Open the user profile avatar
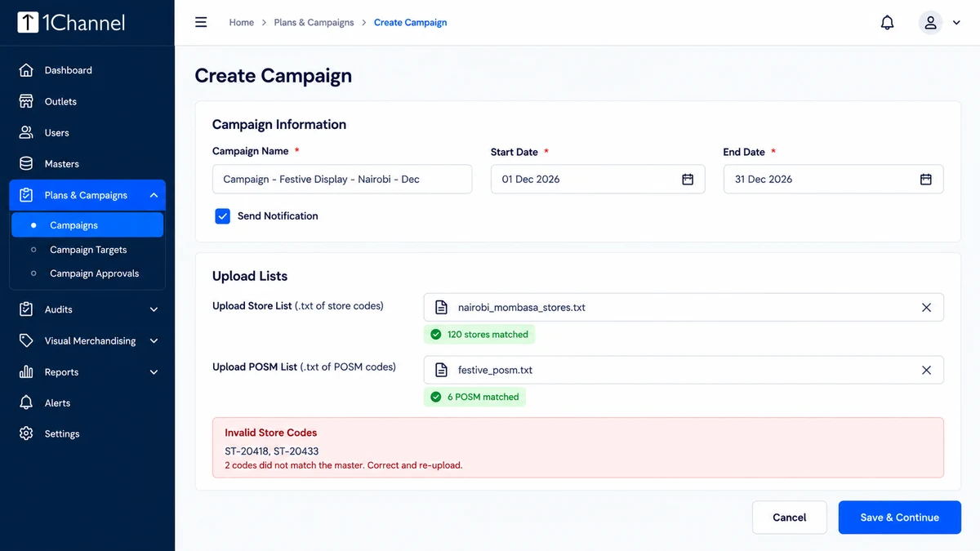This screenshot has width=980, height=551. [x=930, y=23]
